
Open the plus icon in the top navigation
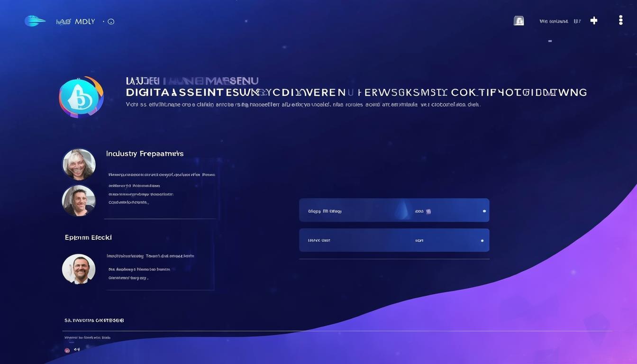[594, 20]
